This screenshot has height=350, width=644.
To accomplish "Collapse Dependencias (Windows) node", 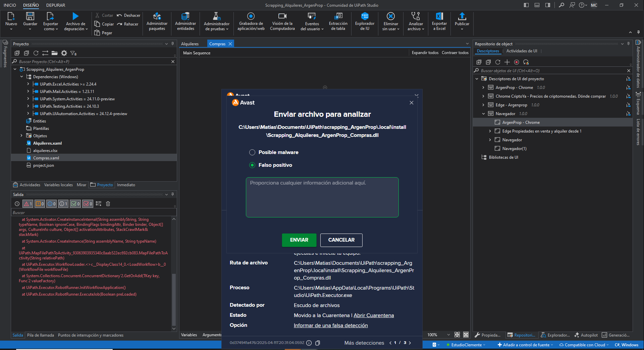I will click(21, 77).
